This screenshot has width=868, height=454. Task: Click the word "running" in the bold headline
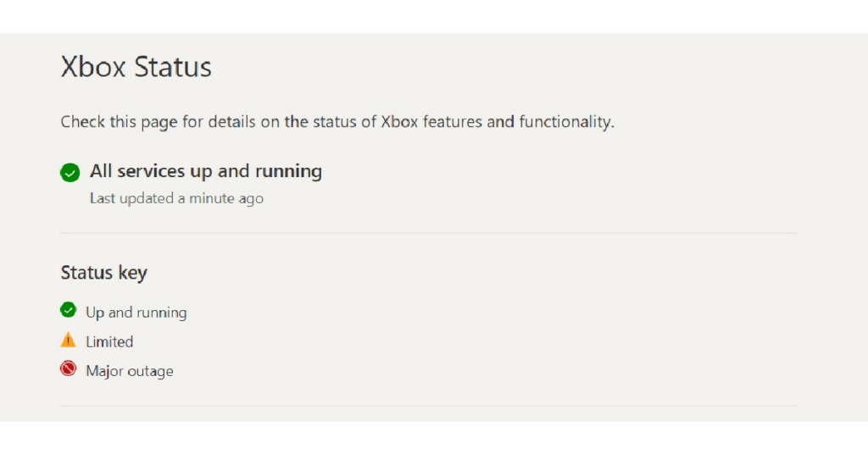(287, 171)
